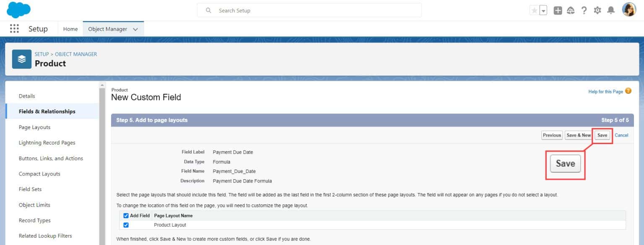644x245 pixels.
Task: Click the Product object layers icon
Action: tap(22, 59)
